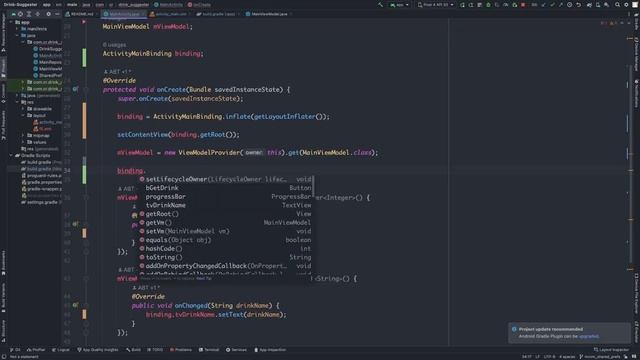
Task: Click the override gutter icon beside onCreate
Action: (75, 89)
